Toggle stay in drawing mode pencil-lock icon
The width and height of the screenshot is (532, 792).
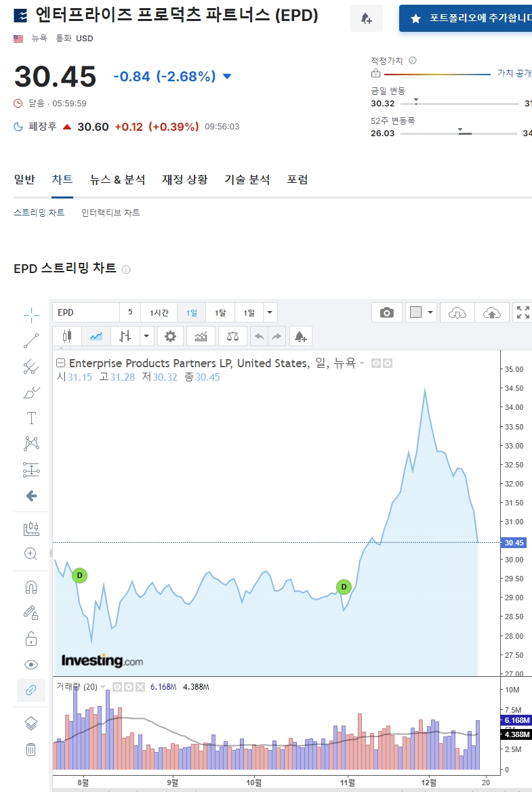point(31,613)
